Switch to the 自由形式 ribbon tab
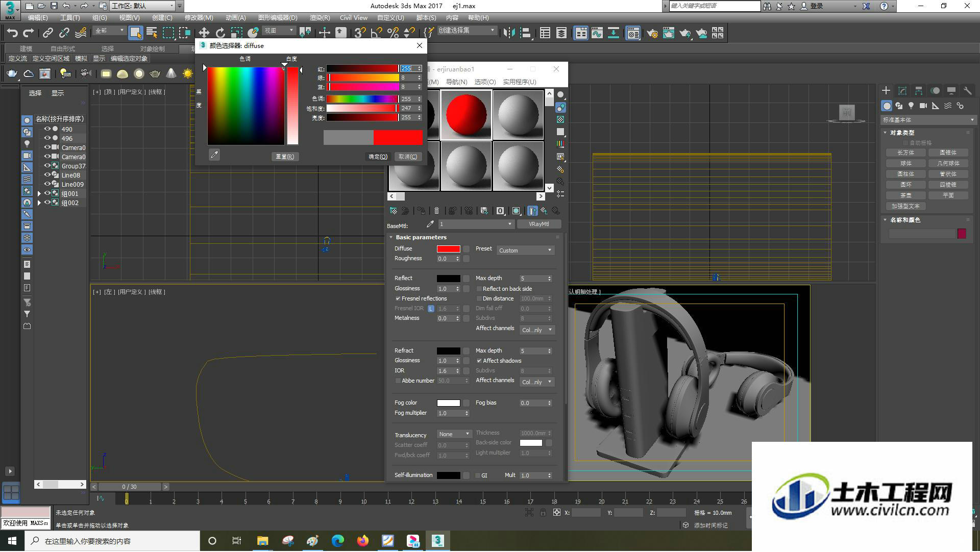Image resolution: width=980 pixels, height=552 pixels. point(62,49)
